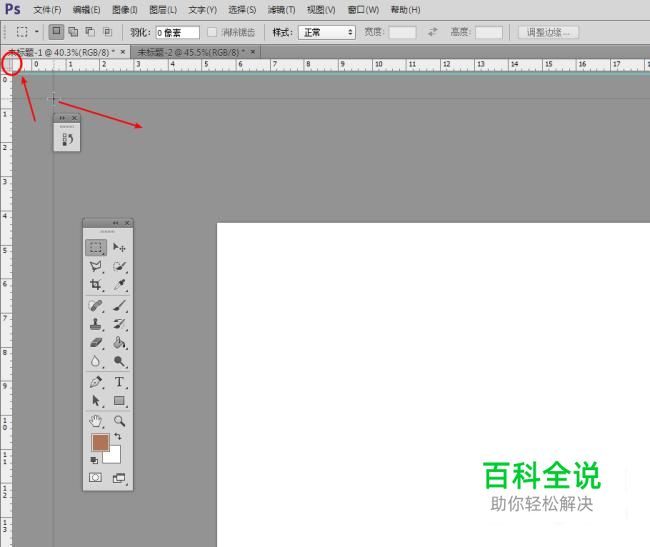The height and width of the screenshot is (547, 650).
Task: Collapse the toolbox panel with double-arrow
Action: pos(115,223)
